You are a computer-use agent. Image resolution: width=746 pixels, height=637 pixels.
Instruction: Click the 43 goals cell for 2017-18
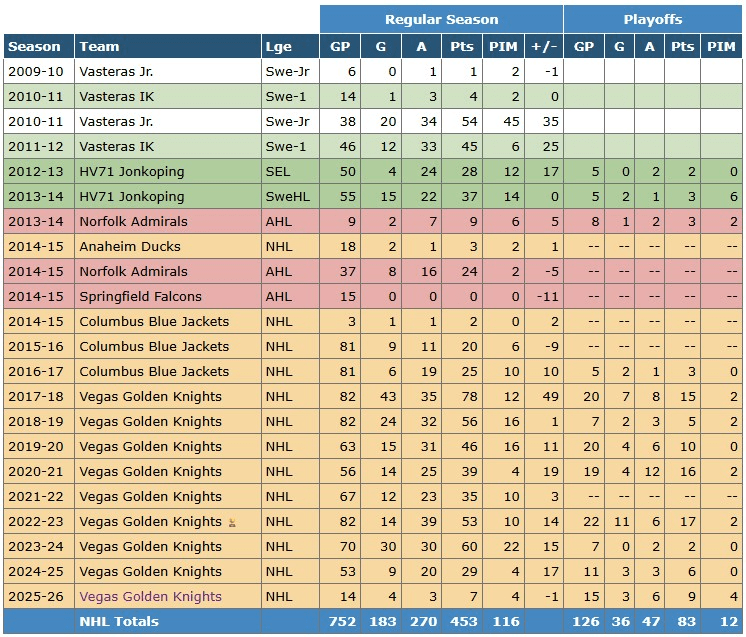[x=381, y=396]
